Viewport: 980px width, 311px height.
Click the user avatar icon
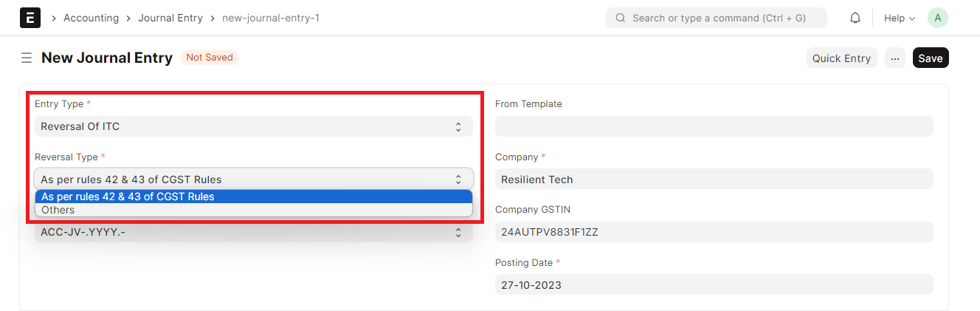937,18
